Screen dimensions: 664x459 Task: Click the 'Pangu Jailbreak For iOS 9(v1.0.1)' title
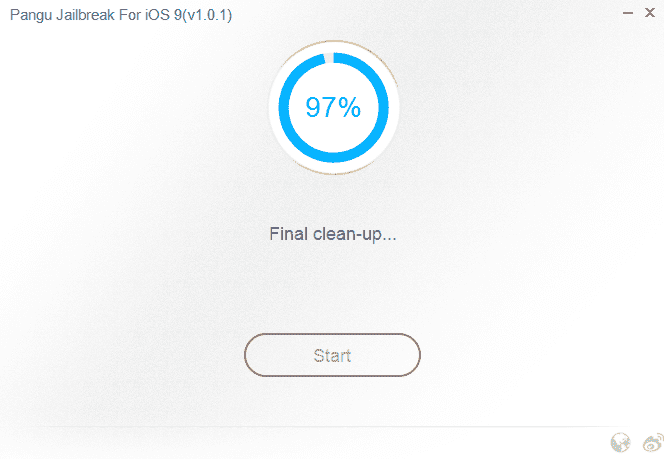pyautogui.click(x=121, y=15)
